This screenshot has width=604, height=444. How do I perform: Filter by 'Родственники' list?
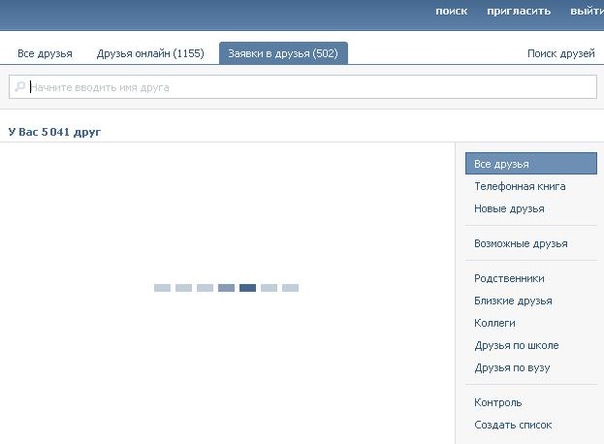point(509,278)
